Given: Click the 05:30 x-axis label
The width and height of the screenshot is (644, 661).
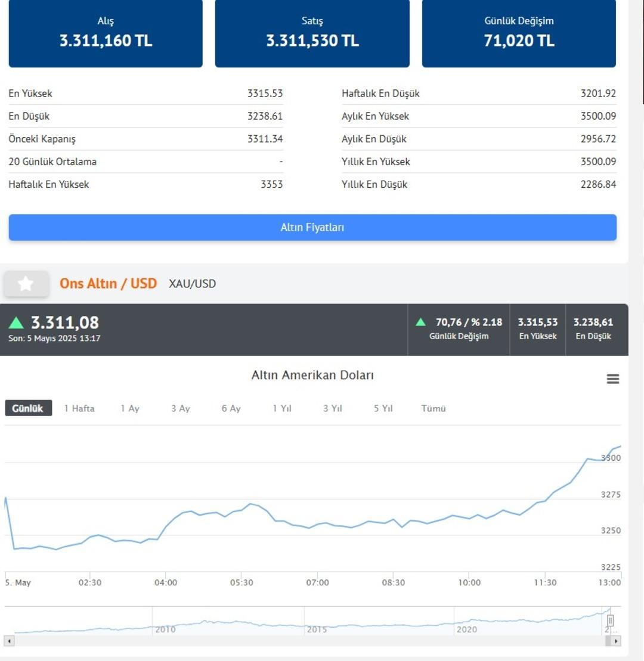Looking at the screenshot, I should [x=241, y=582].
